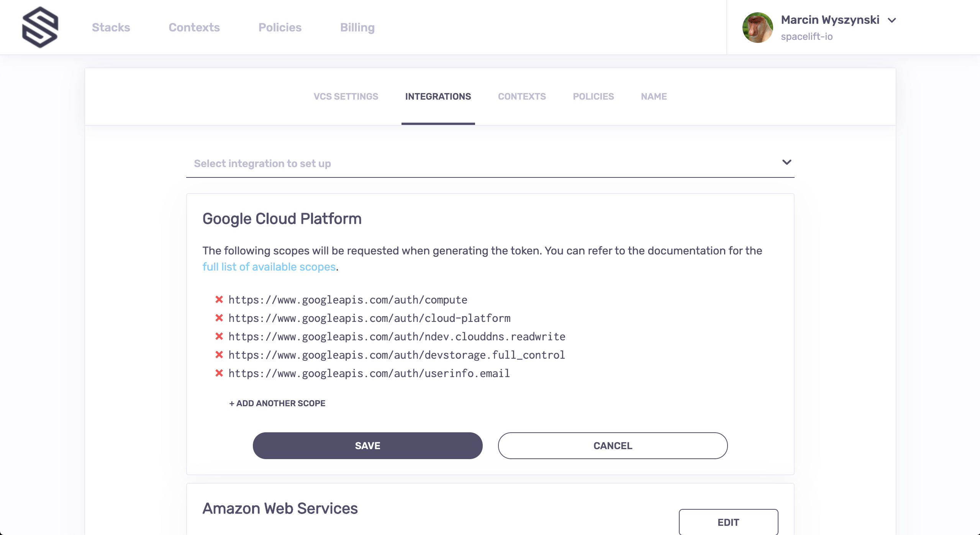
Task: Expand the user account menu chevron
Action: (892, 20)
